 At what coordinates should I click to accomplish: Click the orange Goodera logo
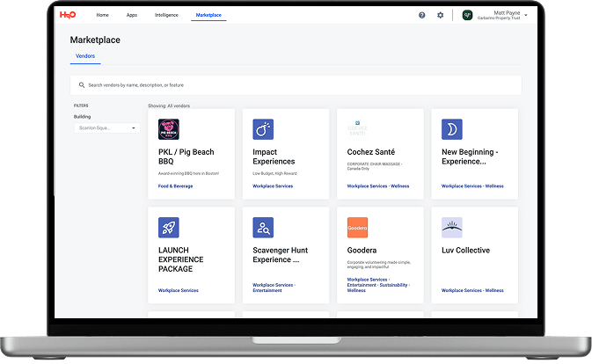coord(357,228)
